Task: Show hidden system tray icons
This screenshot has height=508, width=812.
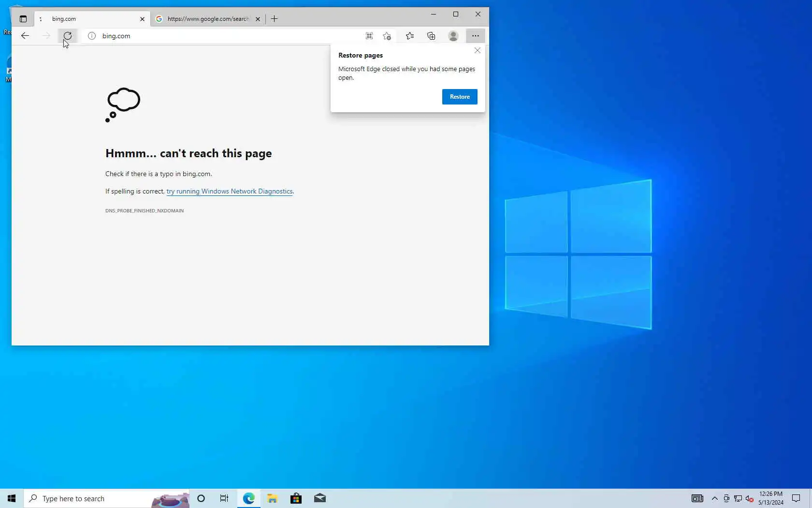Action: [714, 498]
